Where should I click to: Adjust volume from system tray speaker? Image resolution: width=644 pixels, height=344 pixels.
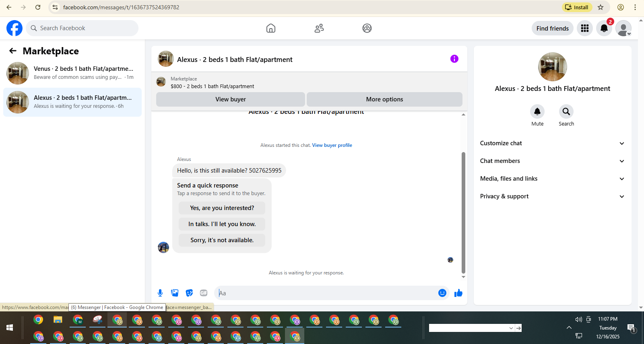click(x=579, y=319)
